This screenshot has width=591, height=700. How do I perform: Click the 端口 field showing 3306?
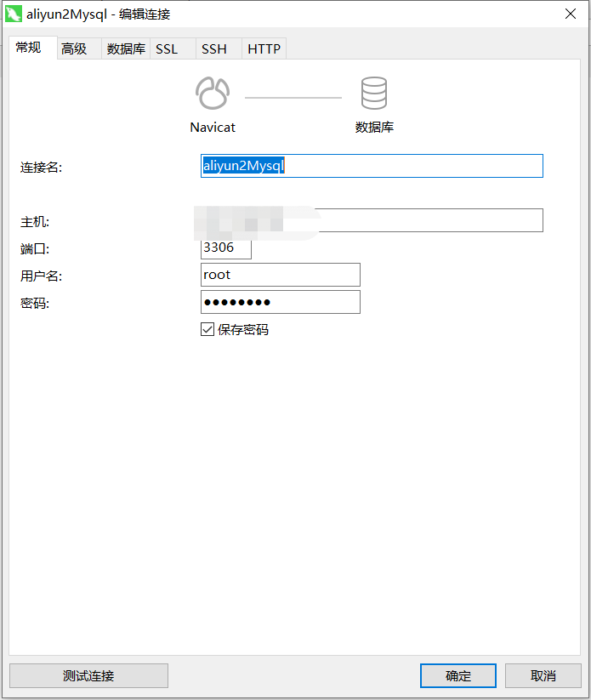coord(226,248)
